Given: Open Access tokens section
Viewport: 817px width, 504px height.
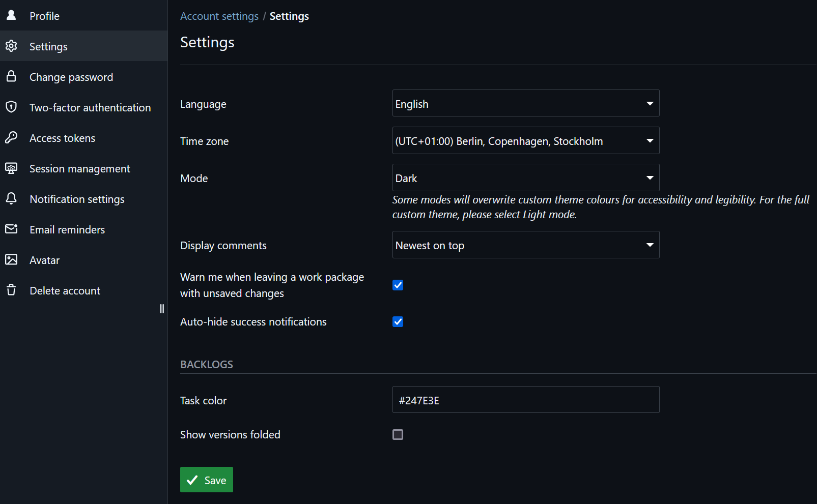Looking at the screenshot, I should point(83,137).
